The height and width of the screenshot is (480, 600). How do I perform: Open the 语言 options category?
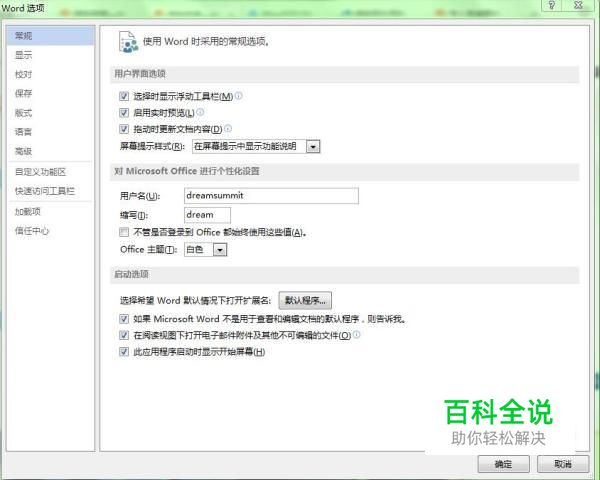tap(23, 132)
